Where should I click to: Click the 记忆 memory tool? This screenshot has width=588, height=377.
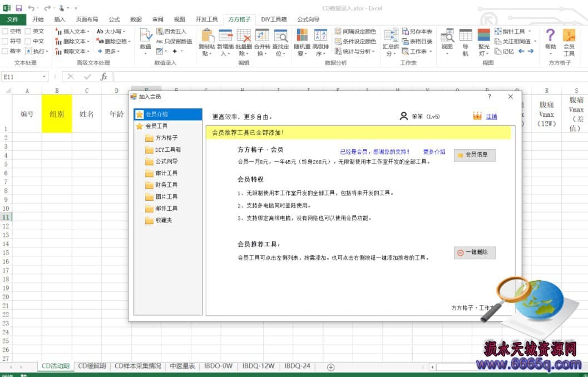click(505, 51)
